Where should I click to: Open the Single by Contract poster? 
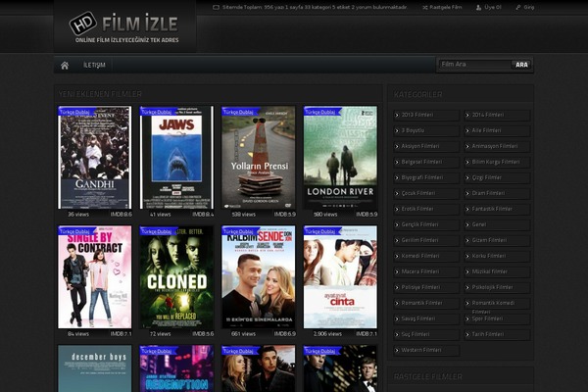tap(94, 276)
